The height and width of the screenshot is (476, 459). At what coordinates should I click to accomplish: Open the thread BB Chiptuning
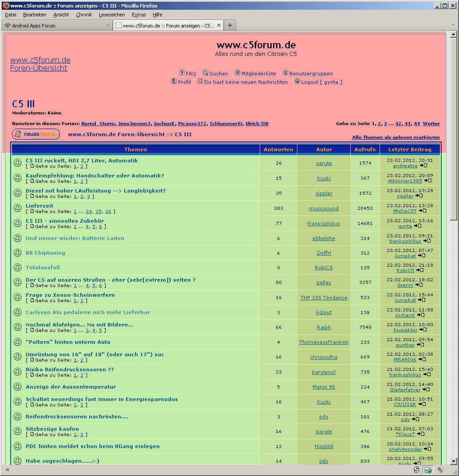(x=45, y=253)
